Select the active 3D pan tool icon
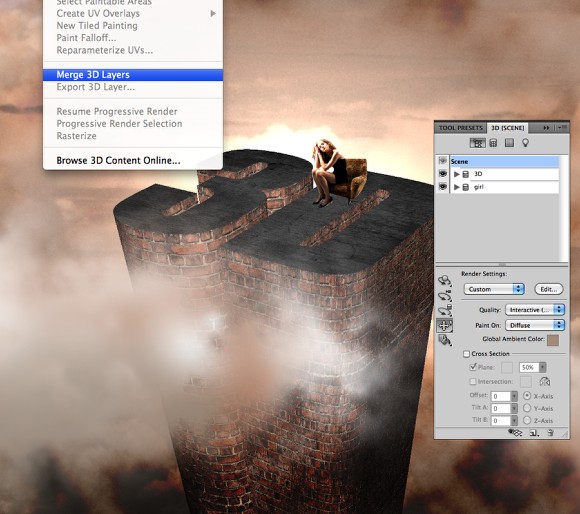This screenshot has height=514, width=580. pos(445,325)
